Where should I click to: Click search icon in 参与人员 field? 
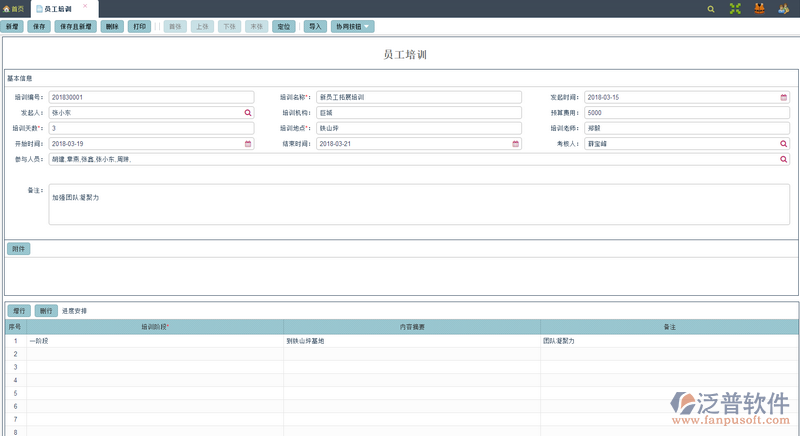coord(784,159)
